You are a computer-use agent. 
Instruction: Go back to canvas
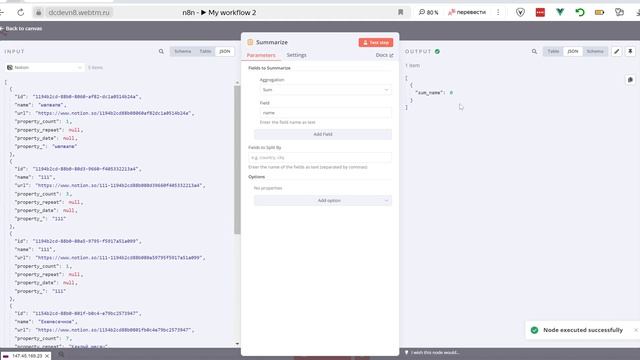pos(21,29)
